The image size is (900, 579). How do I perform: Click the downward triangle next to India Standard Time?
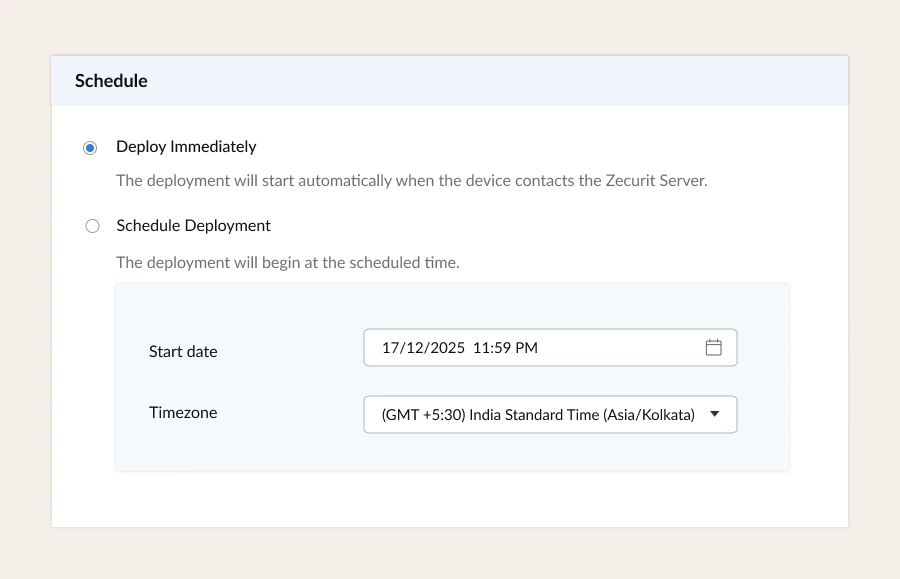point(716,414)
